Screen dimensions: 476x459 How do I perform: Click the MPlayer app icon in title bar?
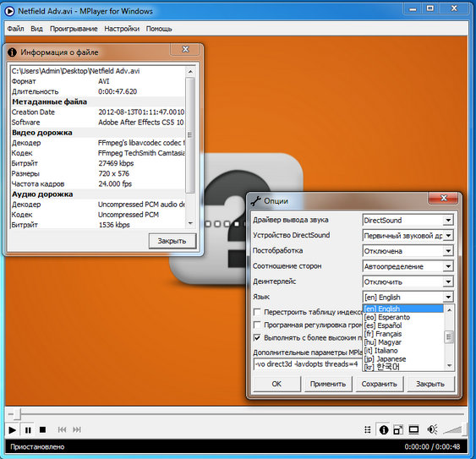point(9,11)
